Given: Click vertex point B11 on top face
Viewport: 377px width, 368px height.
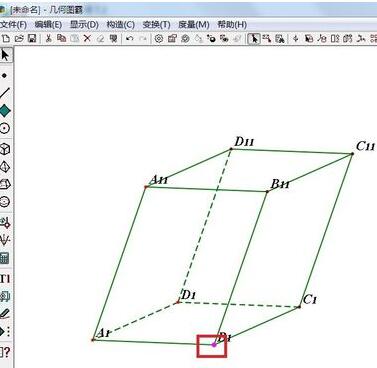Looking at the screenshot, I should (267, 191).
